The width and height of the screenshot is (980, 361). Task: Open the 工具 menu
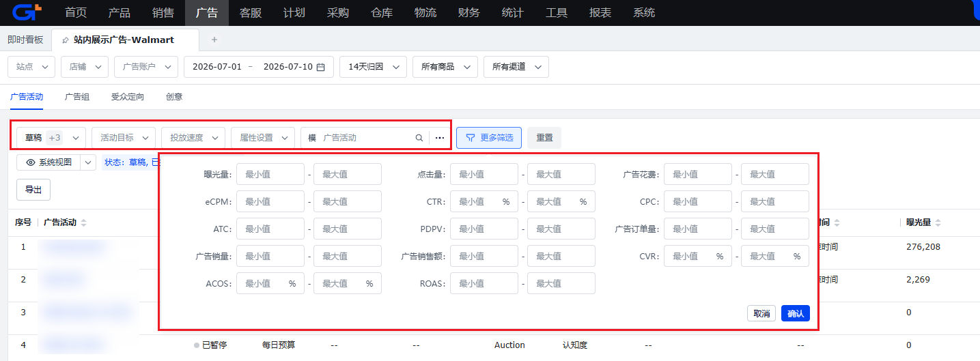coord(557,12)
